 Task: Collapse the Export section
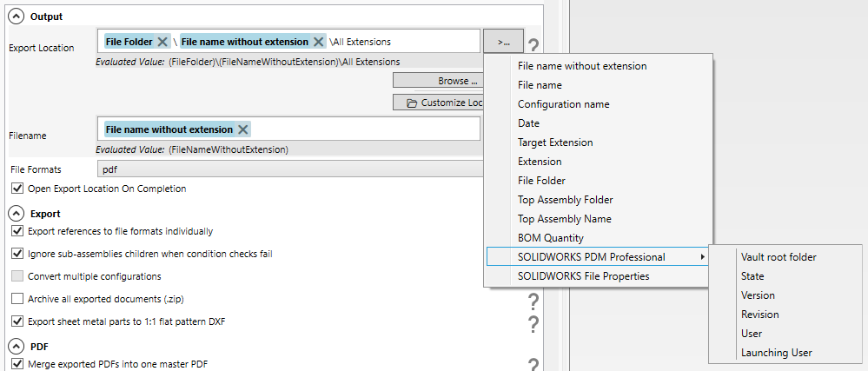click(17, 213)
